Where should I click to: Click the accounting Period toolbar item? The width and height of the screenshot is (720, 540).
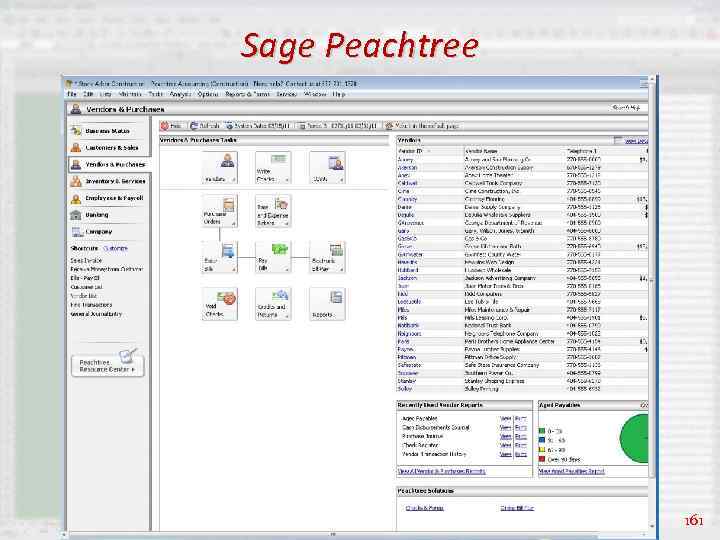(338, 125)
